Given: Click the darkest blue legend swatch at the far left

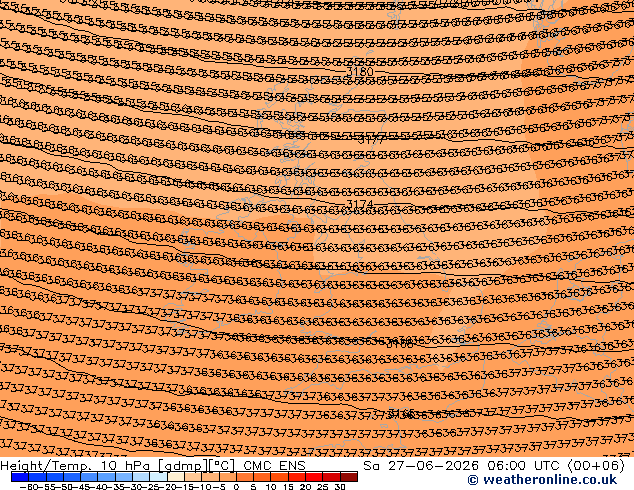Looking at the screenshot, I should tap(20, 477).
